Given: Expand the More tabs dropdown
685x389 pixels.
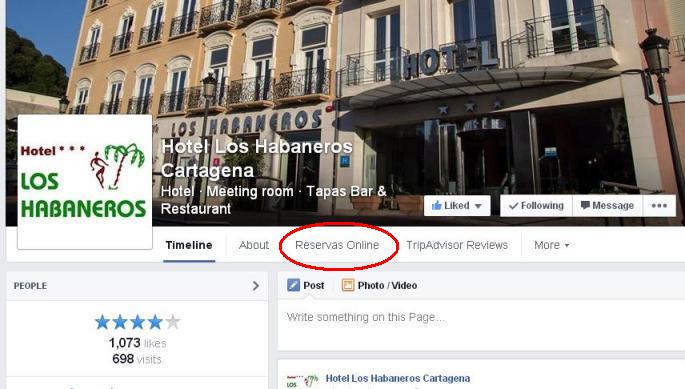Looking at the screenshot, I should point(551,245).
